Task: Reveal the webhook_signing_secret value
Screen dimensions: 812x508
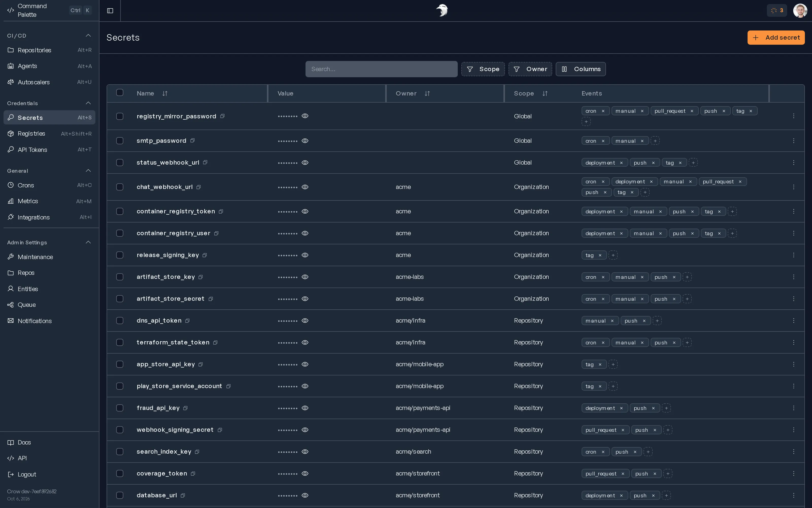Action: pos(305,430)
